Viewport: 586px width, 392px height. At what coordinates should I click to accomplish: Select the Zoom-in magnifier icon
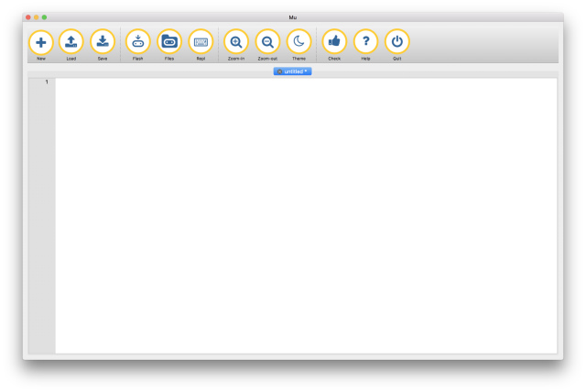tap(236, 42)
